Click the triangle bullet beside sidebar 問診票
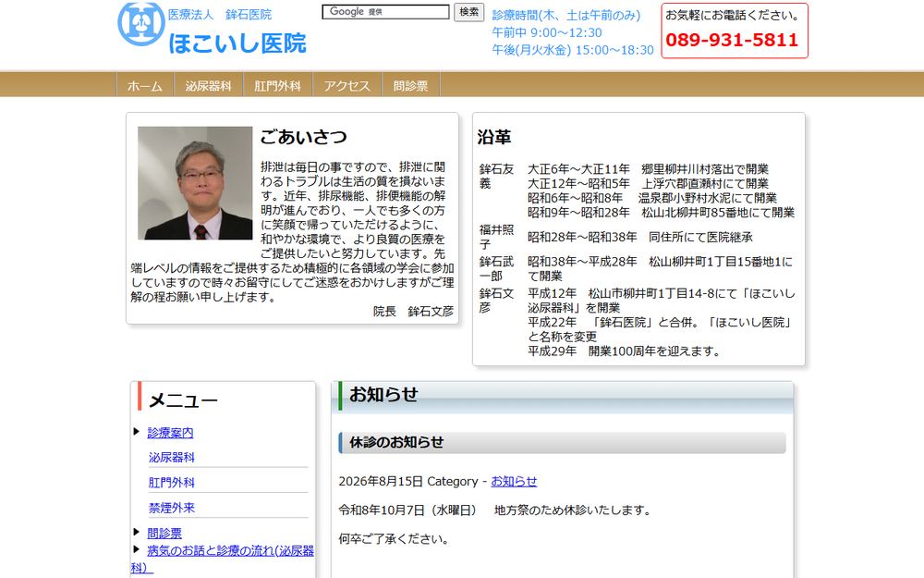 tap(136, 532)
